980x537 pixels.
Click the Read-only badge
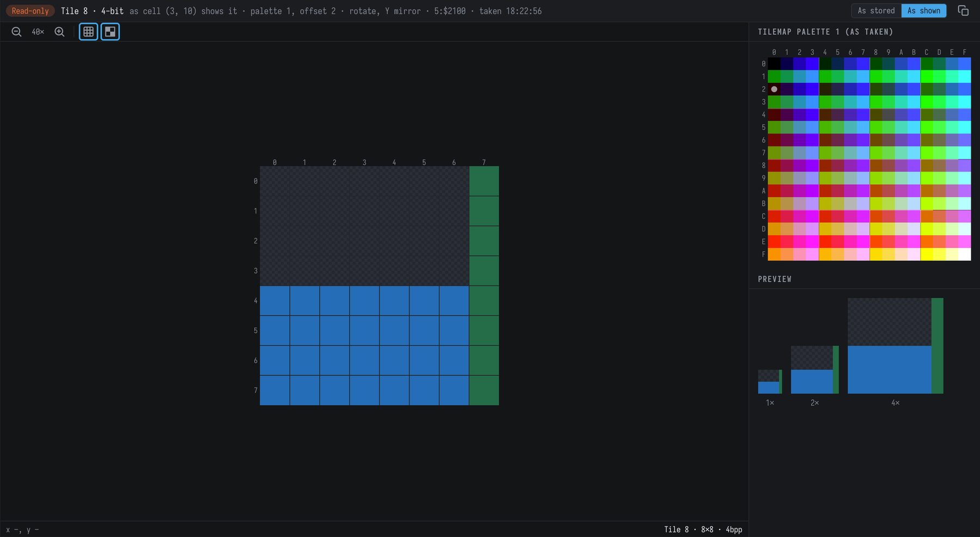pyautogui.click(x=30, y=11)
